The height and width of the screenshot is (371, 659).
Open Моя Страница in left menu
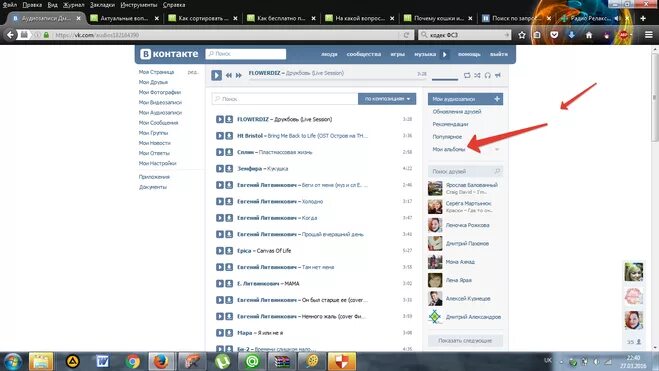click(156, 72)
